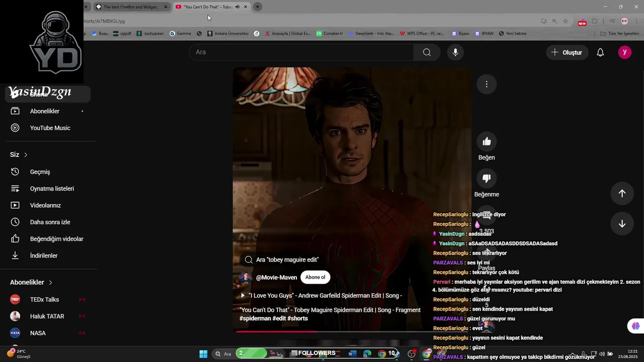
Task: Open İndirilenler downloads
Action: click(48, 255)
